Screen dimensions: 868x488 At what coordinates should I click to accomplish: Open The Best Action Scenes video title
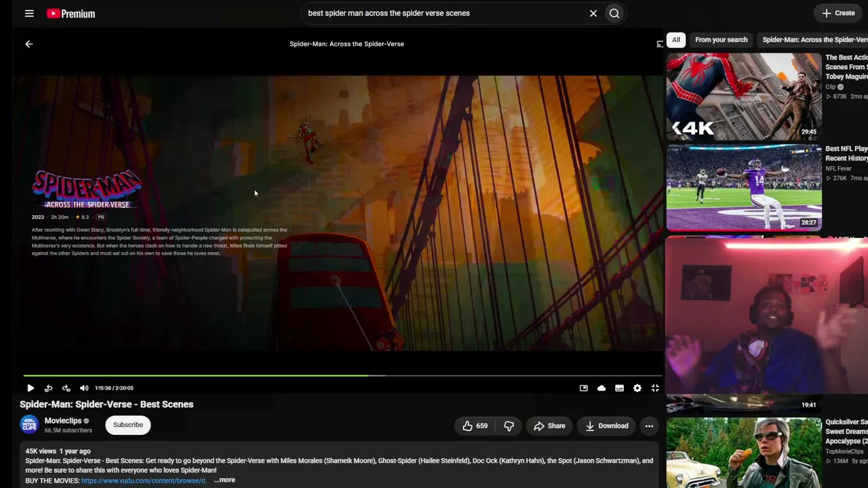point(846,67)
